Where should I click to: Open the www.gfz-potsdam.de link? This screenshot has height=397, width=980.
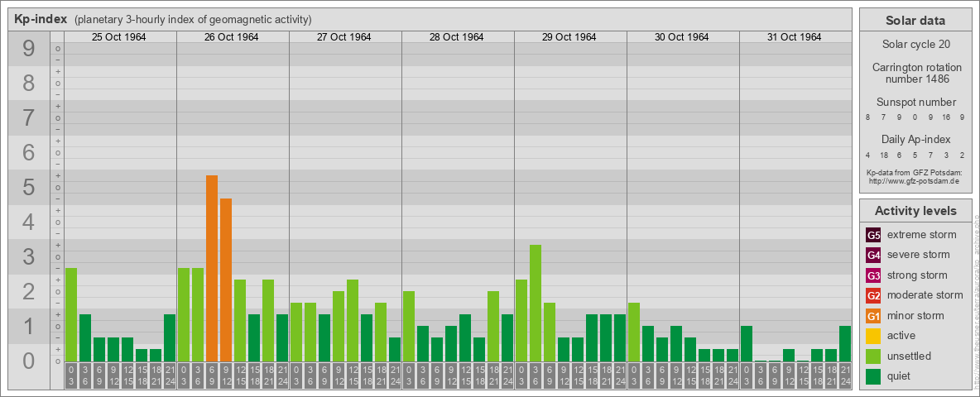coord(915,181)
